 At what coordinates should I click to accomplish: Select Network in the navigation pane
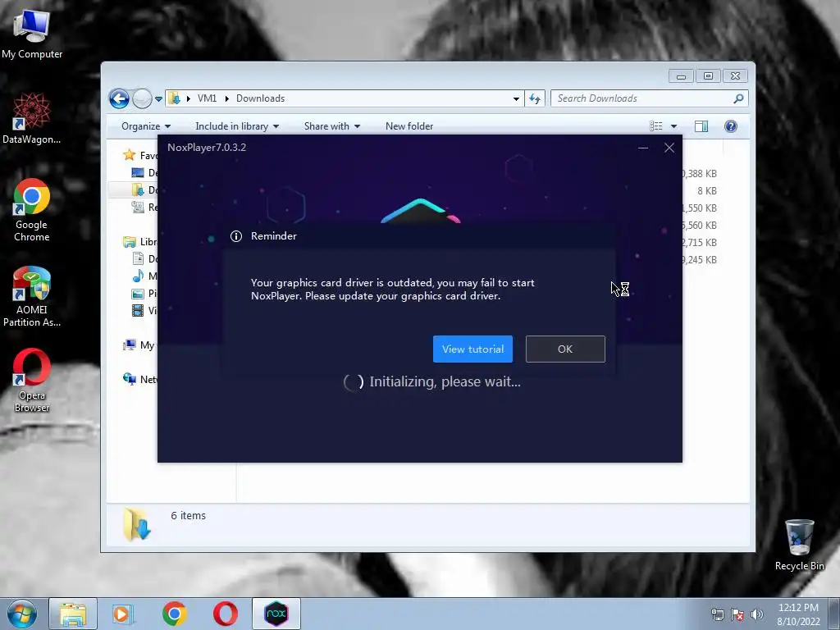click(x=140, y=380)
